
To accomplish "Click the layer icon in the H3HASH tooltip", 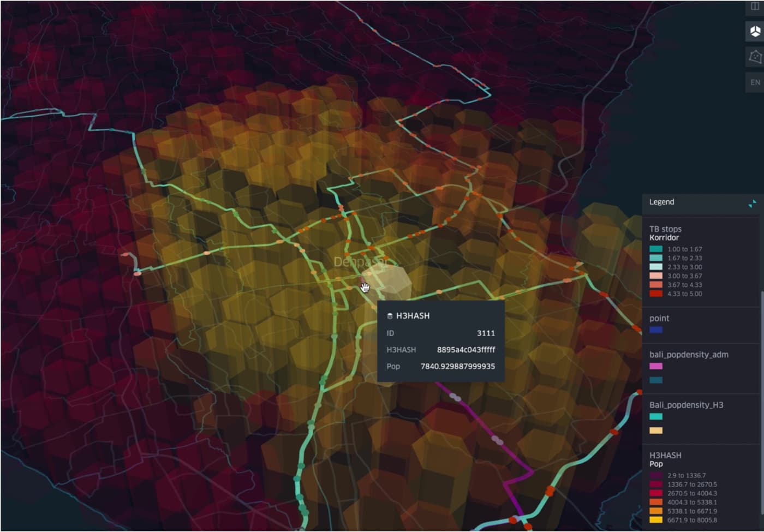I will (390, 316).
